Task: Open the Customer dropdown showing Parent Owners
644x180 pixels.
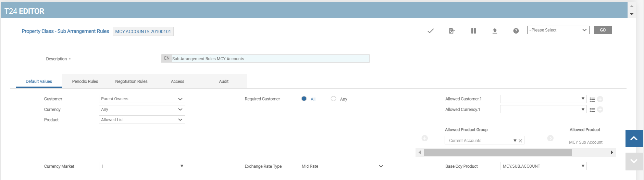Action: click(x=142, y=99)
